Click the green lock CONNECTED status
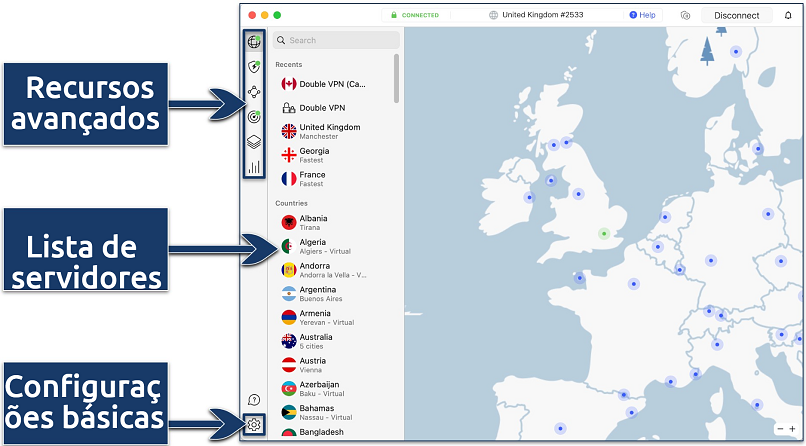The height and width of the screenshot is (446, 806). (414, 15)
